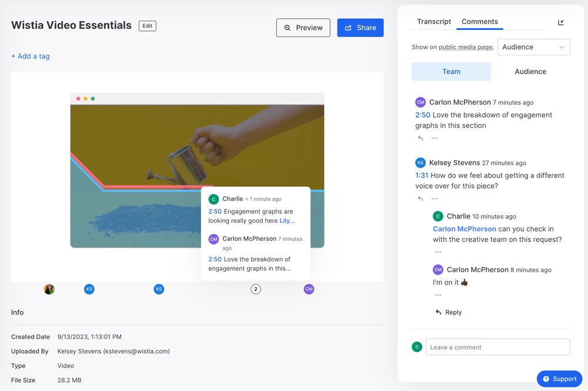This screenshot has width=588, height=391.
Task: Click the Reply button in Kelsey's thread
Action: coord(449,312)
